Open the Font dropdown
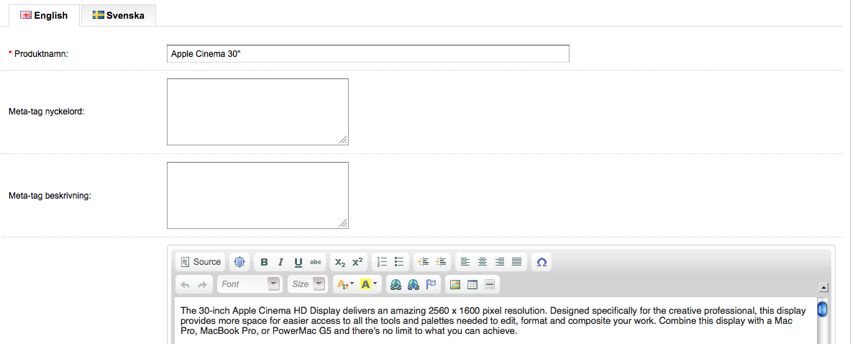Viewport: 868px width, 344px height. [x=249, y=284]
